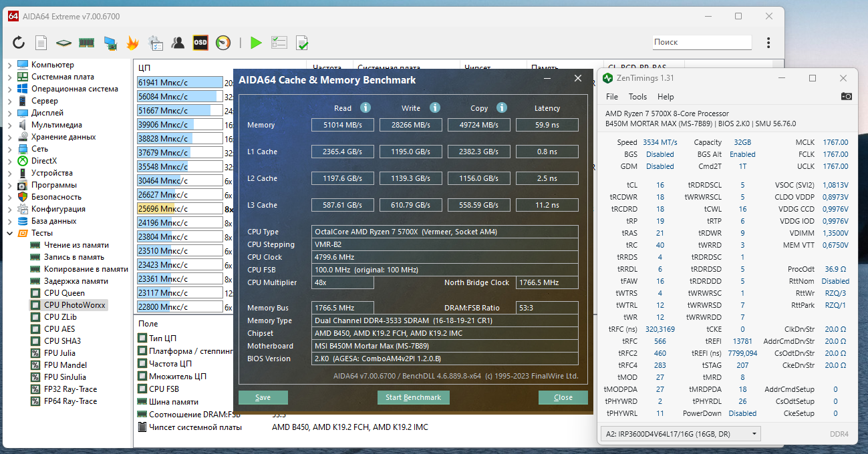868x454 pixels.
Task: Select the Устройства tree item
Action: click(x=52, y=173)
